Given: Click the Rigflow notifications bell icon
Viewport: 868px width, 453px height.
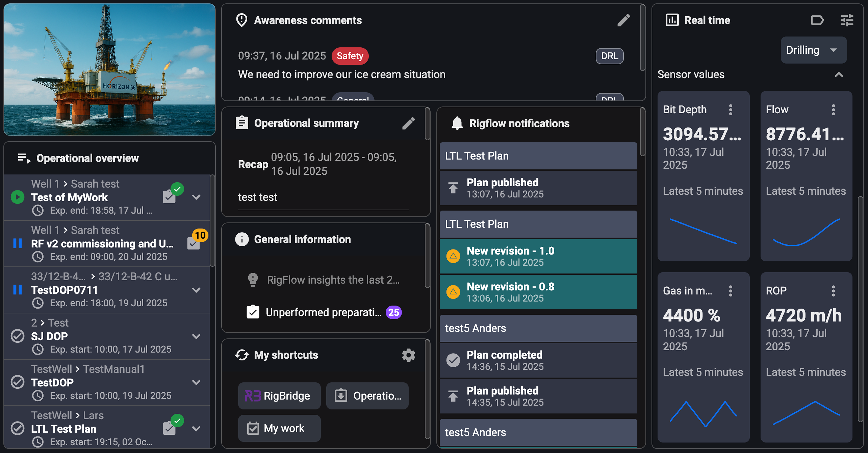Looking at the screenshot, I should pyautogui.click(x=457, y=123).
